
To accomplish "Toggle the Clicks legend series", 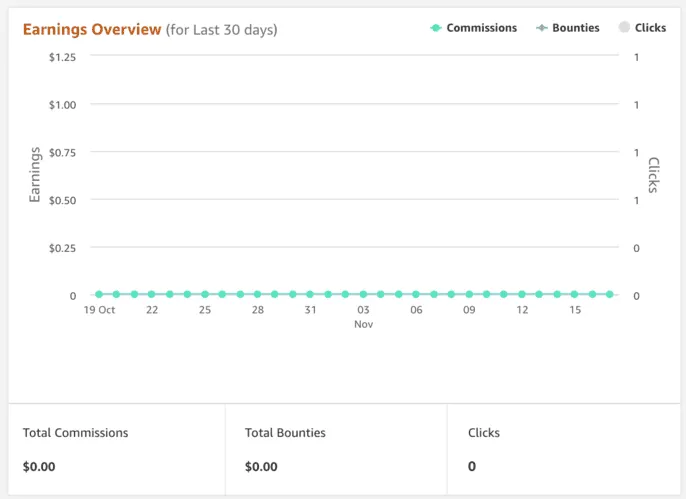I will [642, 28].
